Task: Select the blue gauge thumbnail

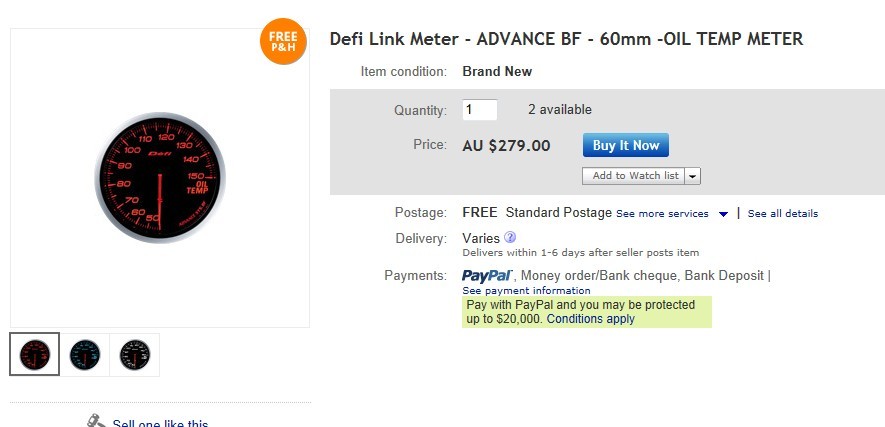Action: tap(85, 354)
